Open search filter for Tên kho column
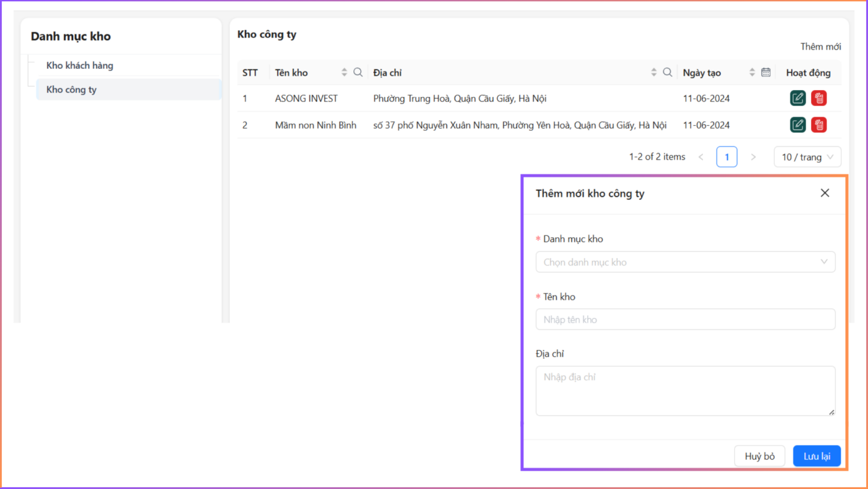Image resolution: width=868 pixels, height=489 pixels. pyautogui.click(x=358, y=73)
